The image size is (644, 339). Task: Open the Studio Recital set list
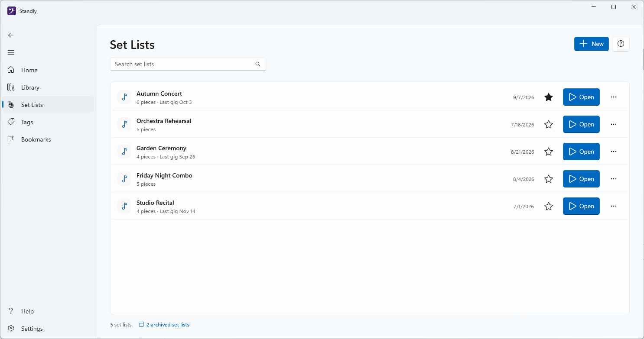coord(581,206)
